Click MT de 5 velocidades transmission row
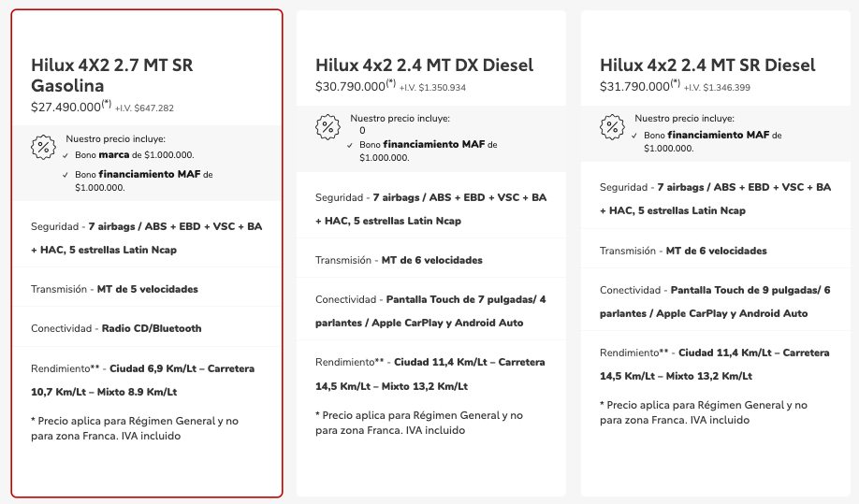859x504 pixels. coord(147,289)
